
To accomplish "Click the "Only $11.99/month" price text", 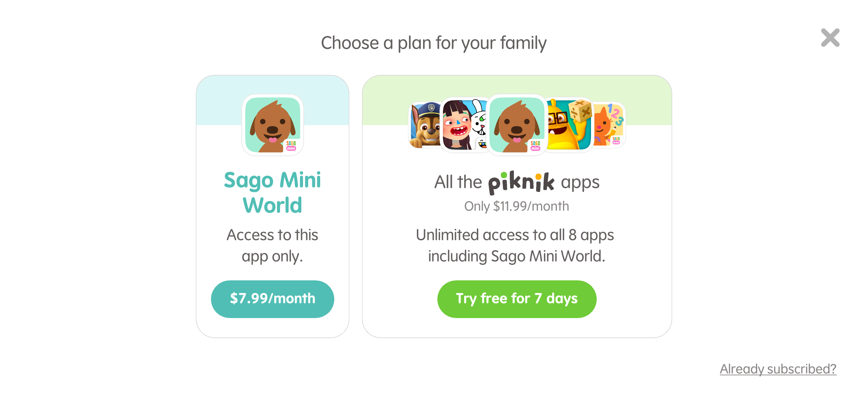I will click(517, 206).
